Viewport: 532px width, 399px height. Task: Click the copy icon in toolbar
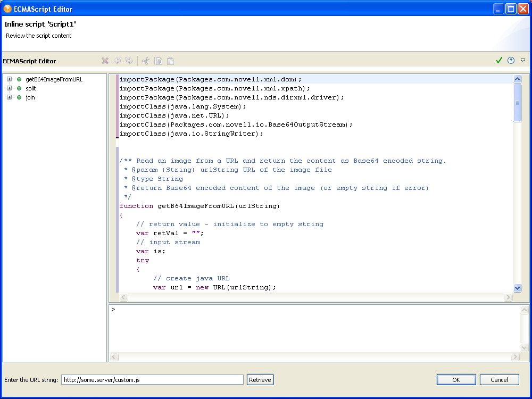(x=158, y=61)
